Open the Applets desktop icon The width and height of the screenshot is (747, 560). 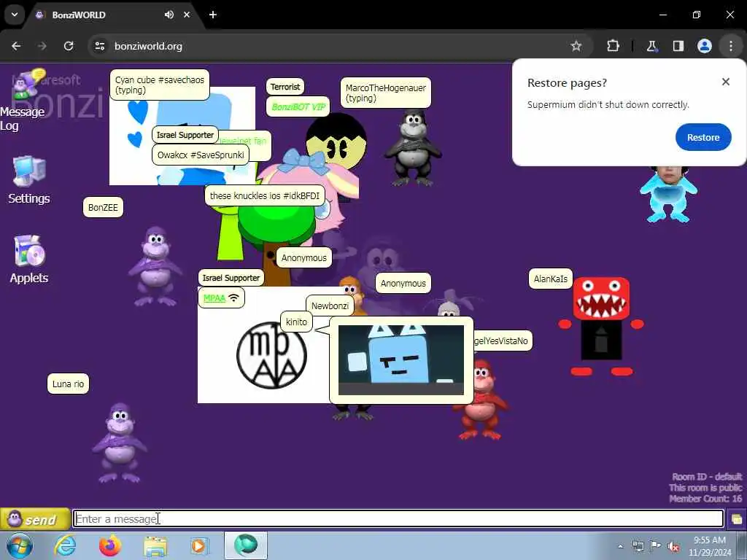29,260
